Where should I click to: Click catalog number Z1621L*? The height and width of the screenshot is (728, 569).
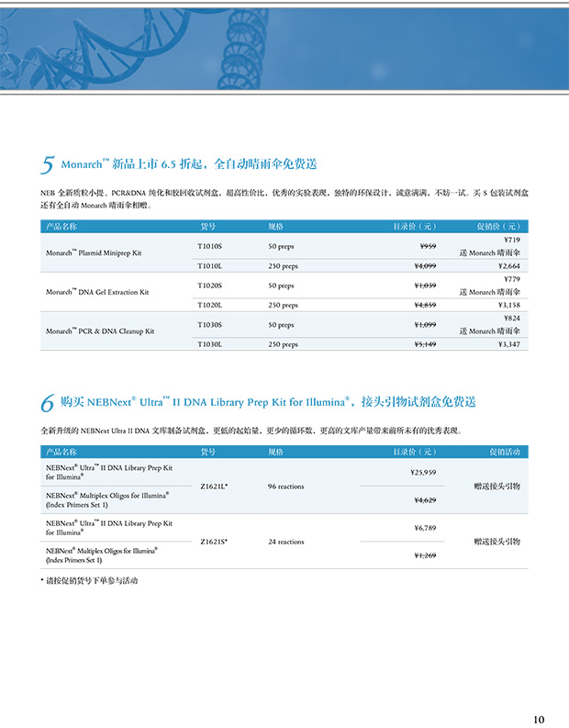click(x=214, y=486)
